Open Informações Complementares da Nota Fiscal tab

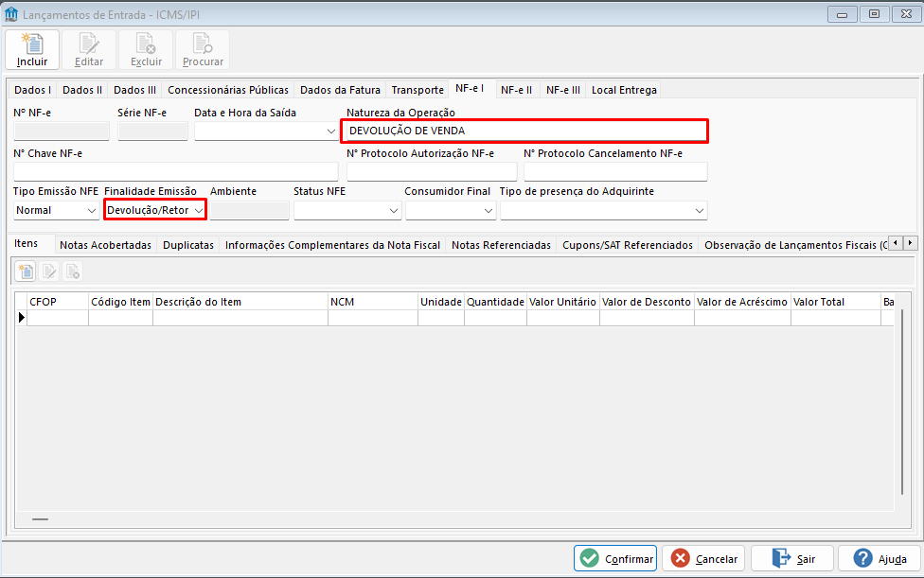coord(332,245)
